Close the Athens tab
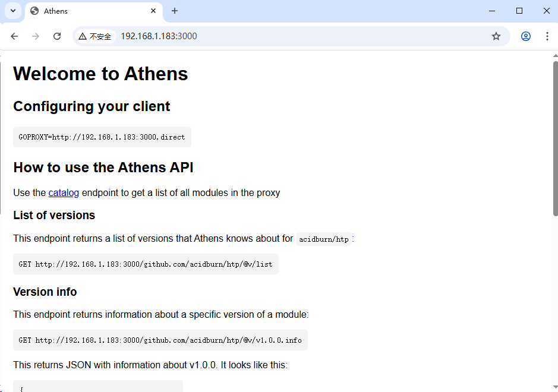 click(153, 11)
